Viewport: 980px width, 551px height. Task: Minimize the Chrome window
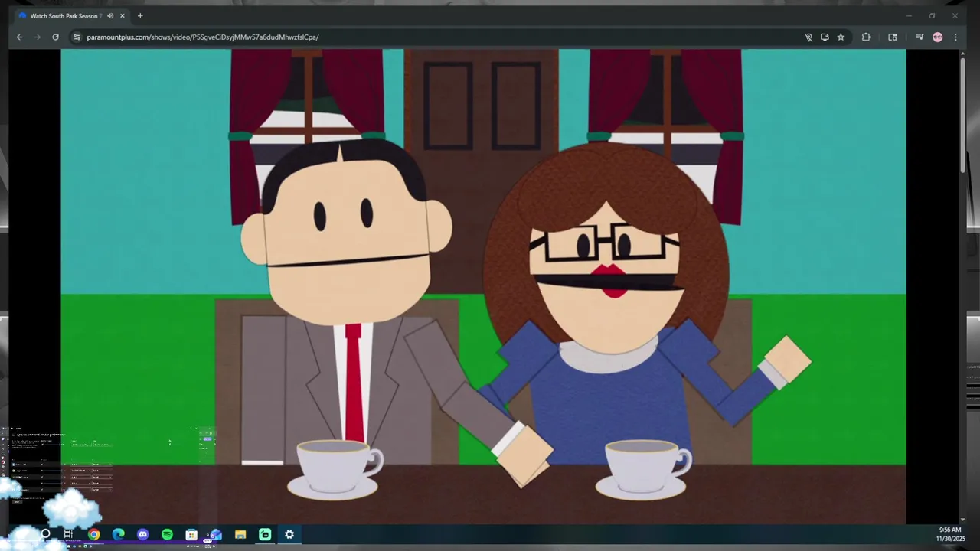pos(909,15)
